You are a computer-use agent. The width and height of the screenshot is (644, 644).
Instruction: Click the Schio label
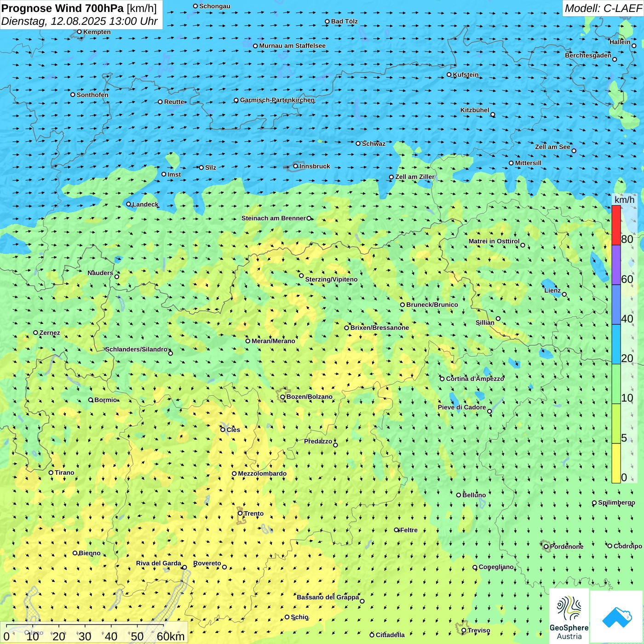[x=299, y=617]
